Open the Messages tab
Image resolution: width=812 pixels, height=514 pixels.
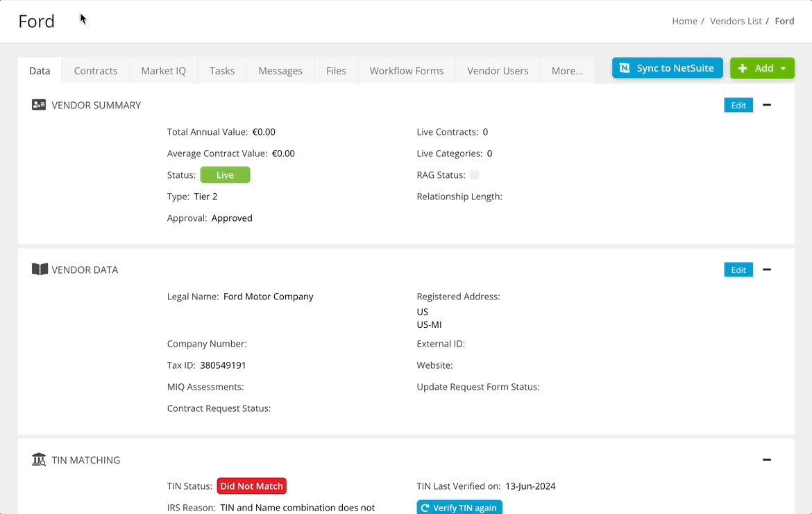pos(280,70)
